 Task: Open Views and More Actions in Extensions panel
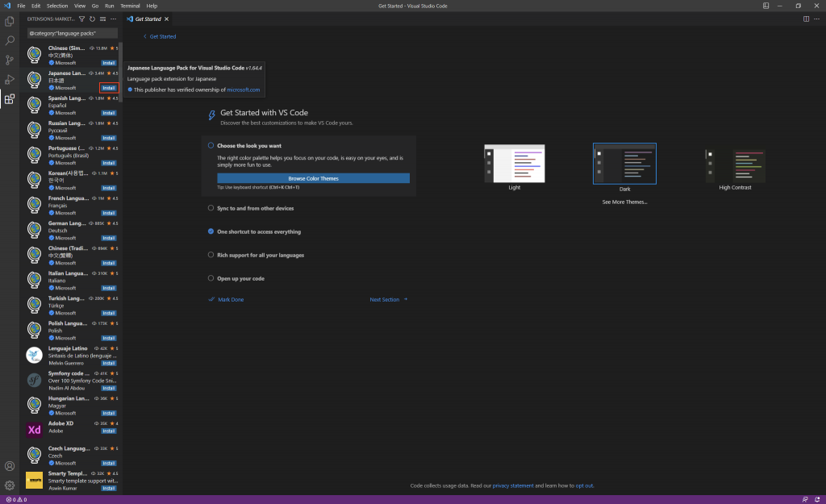tap(113, 19)
